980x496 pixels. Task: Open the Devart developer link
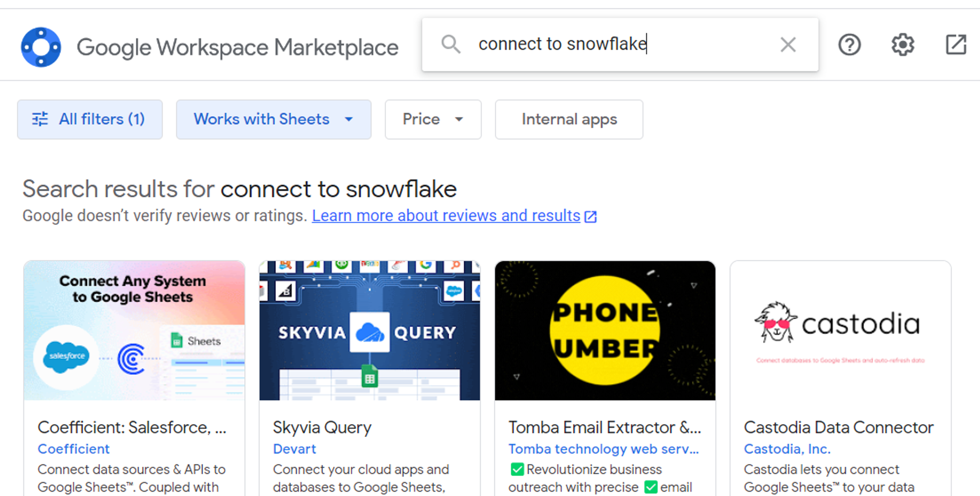pos(294,448)
